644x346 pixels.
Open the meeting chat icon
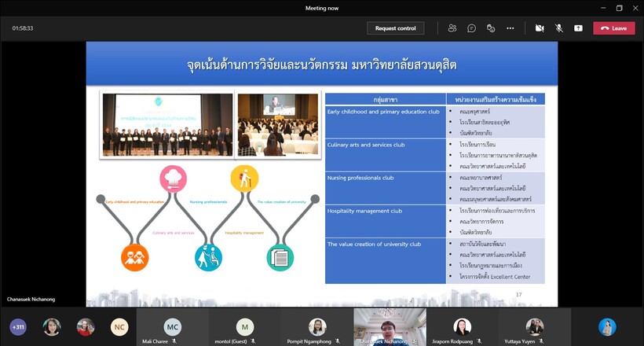[471, 28]
